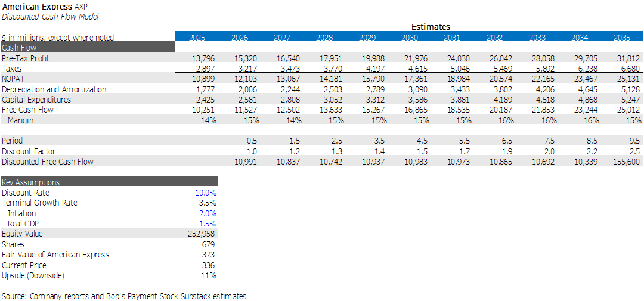Image resolution: width=644 pixels, height=301 pixels.
Task: Select the 2026 column header
Action: pyautogui.click(x=240, y=38)
